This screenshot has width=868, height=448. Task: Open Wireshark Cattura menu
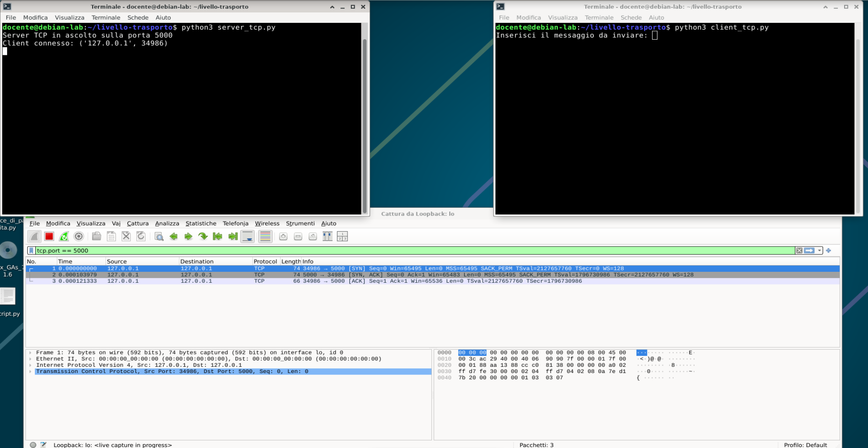click(x=138, y=224)
